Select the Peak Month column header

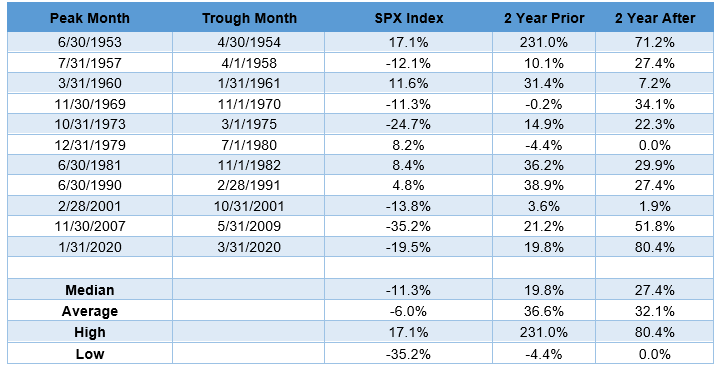90,18
